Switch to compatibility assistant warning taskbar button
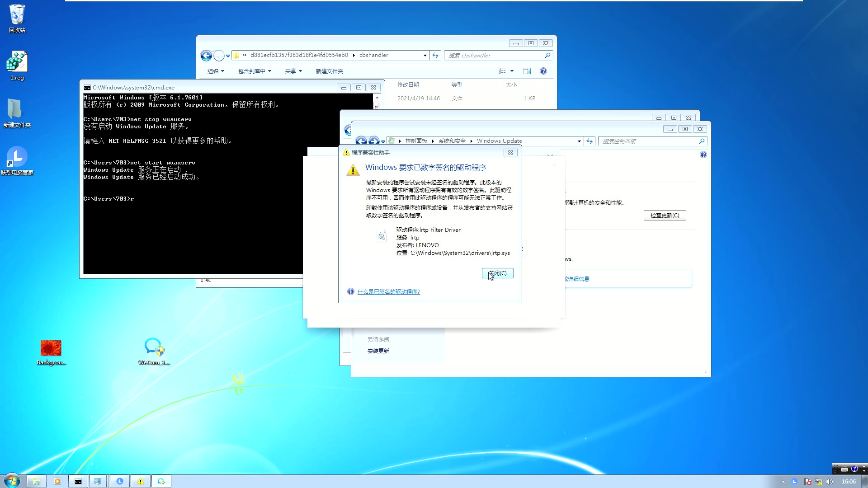Image resolution: width=868 pixels, height=488 pixels. click(141, 481)
